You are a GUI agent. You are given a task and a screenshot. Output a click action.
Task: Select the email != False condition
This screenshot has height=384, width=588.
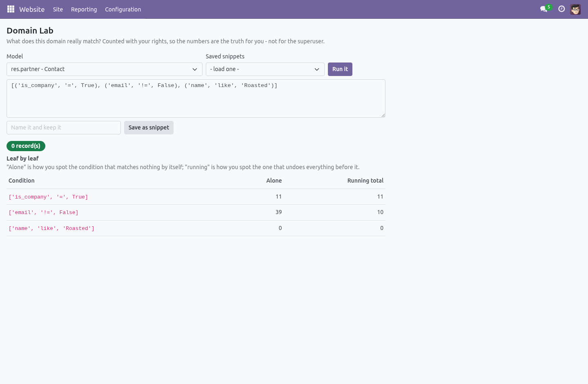[43, 212]
